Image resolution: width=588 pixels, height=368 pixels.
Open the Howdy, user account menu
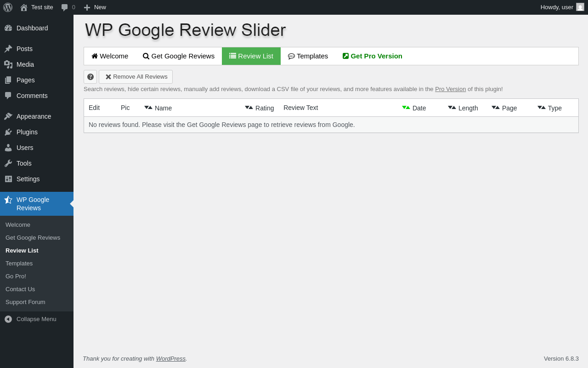click(x=562, y=7)
